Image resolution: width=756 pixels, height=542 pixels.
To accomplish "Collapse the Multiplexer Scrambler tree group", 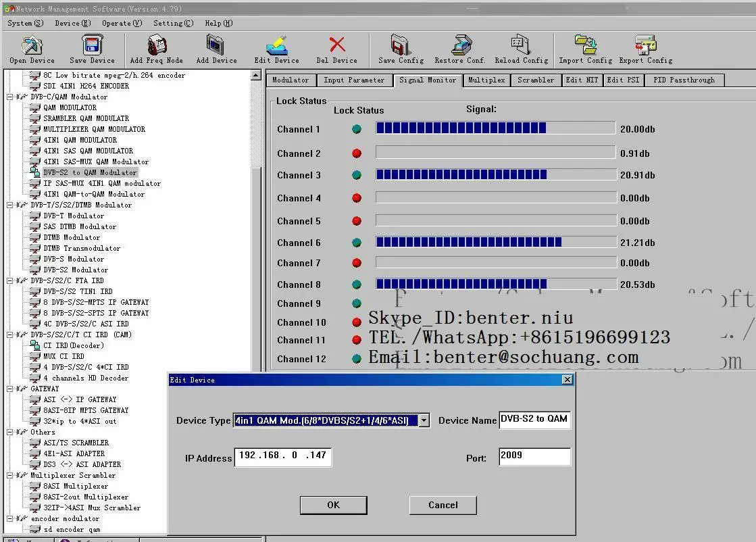I will point(10,475).
